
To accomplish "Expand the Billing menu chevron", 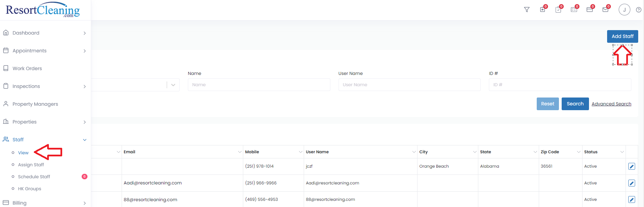I will (x=85, y=203).
